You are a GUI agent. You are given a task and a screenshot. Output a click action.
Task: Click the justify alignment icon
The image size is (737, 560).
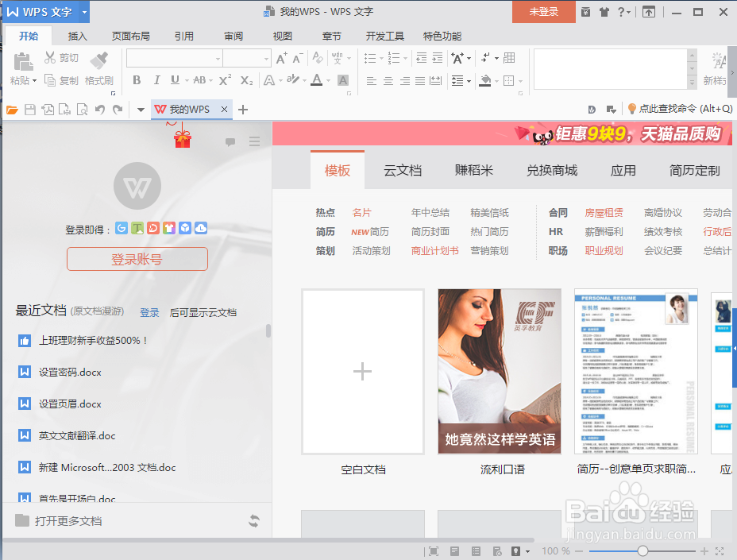(420, 81)
